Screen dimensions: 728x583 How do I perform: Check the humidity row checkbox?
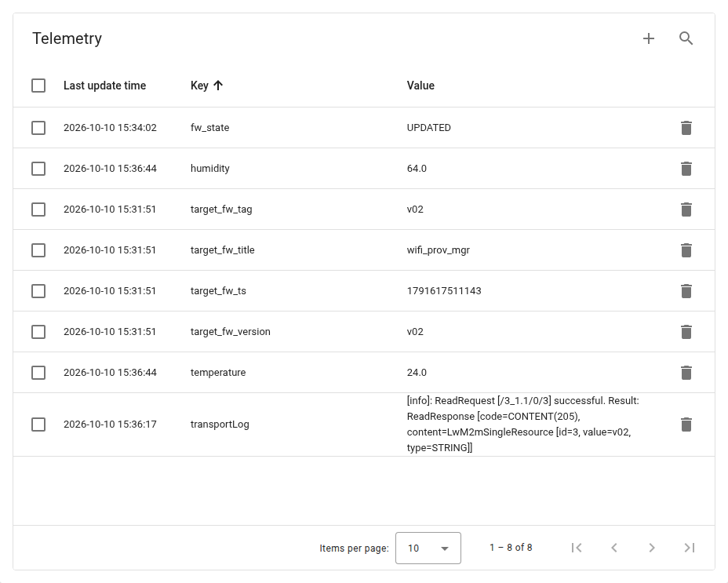[38, 169]
